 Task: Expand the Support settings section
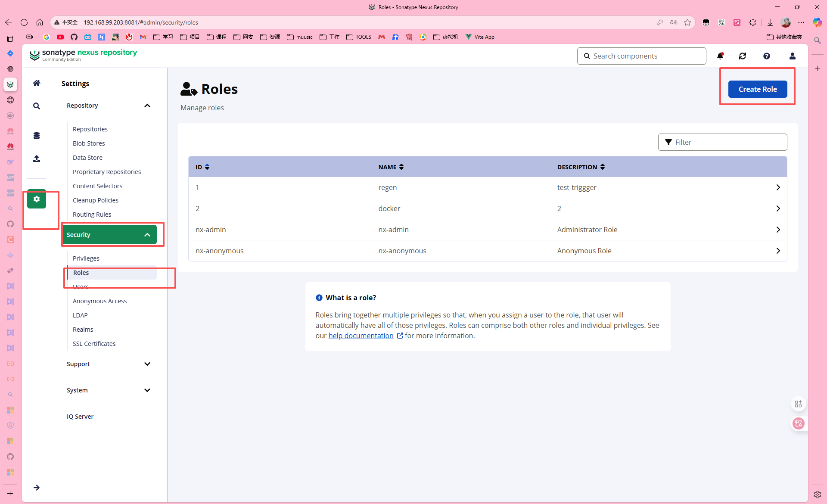(147, 364)
